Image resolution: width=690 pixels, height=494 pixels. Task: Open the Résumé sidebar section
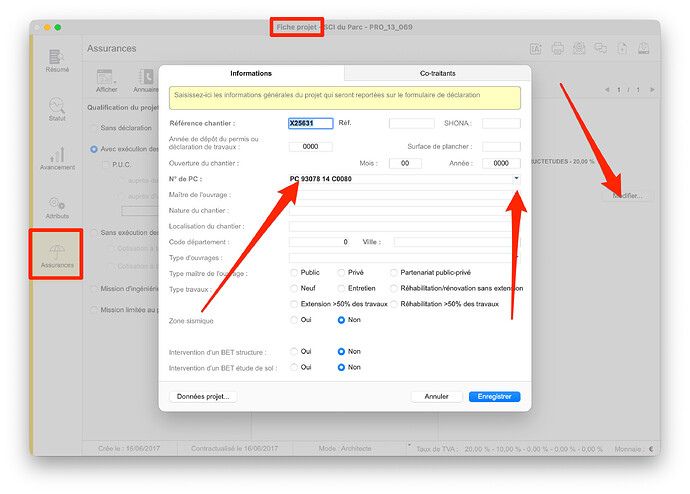pyautogui.click(x=56, y=63)
